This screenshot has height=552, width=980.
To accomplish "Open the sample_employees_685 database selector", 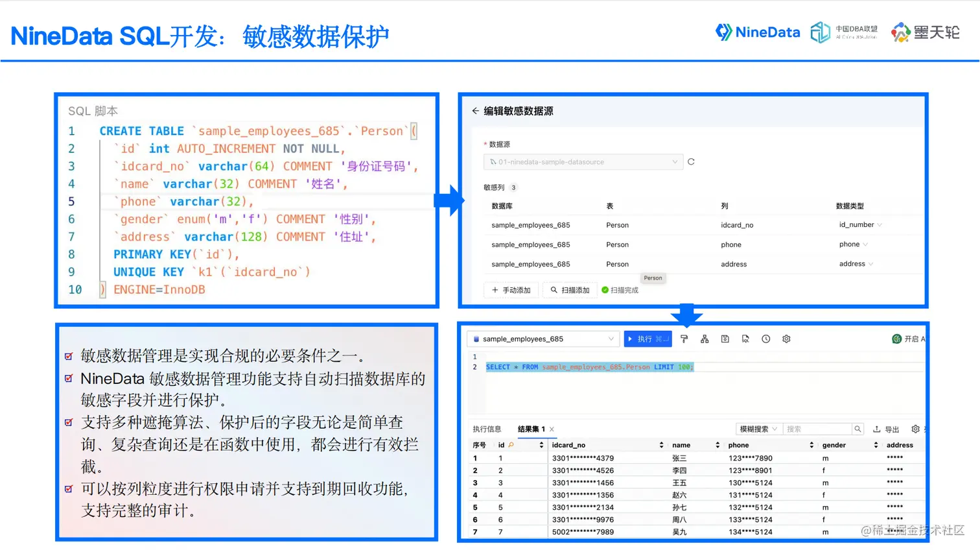I will (x=542, y=339).
